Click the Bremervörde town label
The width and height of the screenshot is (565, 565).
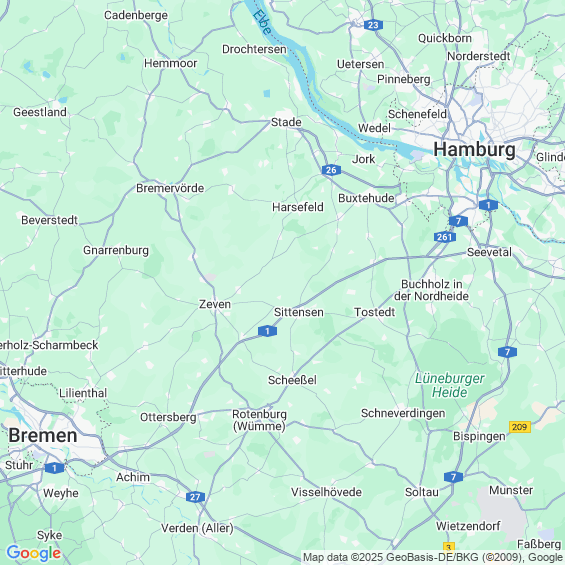tap(170, 188)
